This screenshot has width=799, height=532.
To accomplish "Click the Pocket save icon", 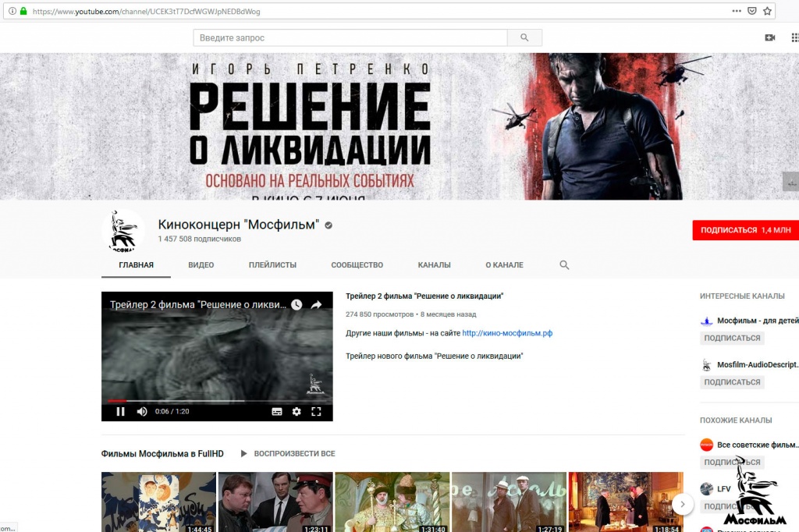I will coord(751,11).
